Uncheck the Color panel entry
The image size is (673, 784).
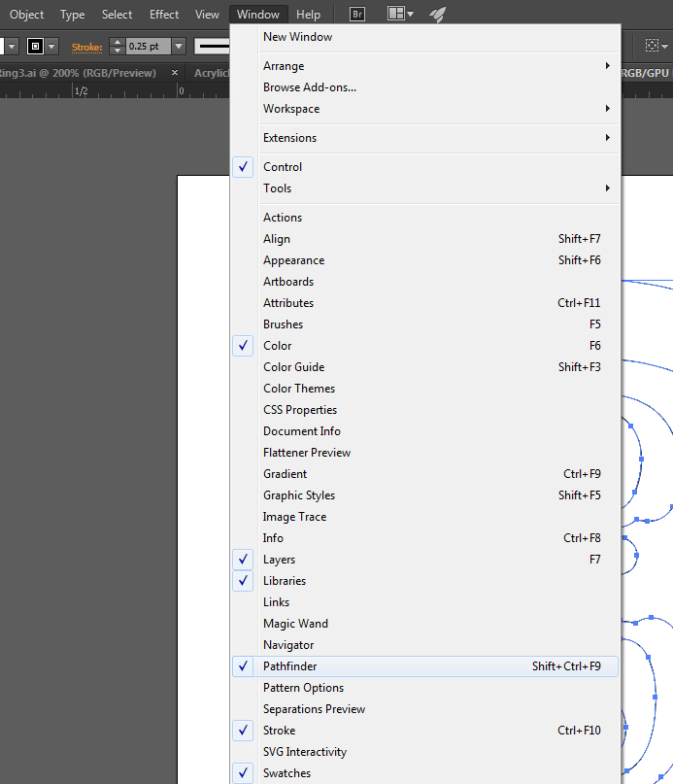point(243,346)
